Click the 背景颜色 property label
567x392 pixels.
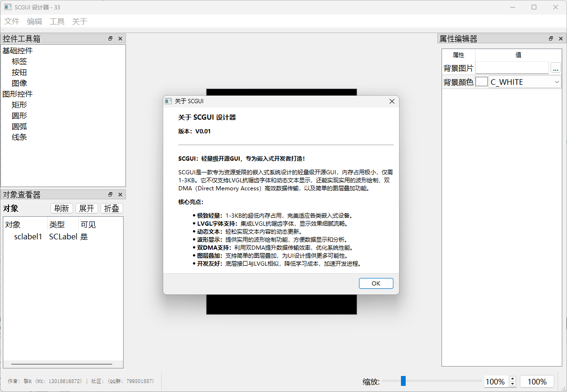point(458,82)
